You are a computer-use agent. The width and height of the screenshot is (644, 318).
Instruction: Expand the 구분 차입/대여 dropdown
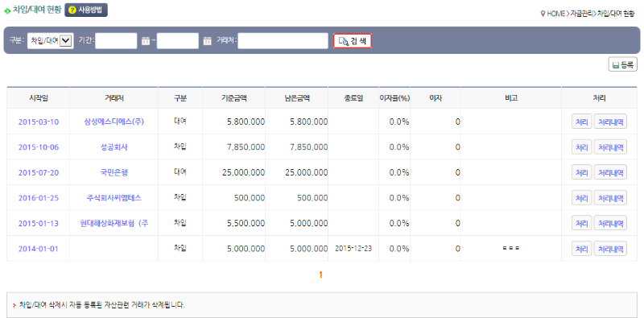tap(51, 41)
